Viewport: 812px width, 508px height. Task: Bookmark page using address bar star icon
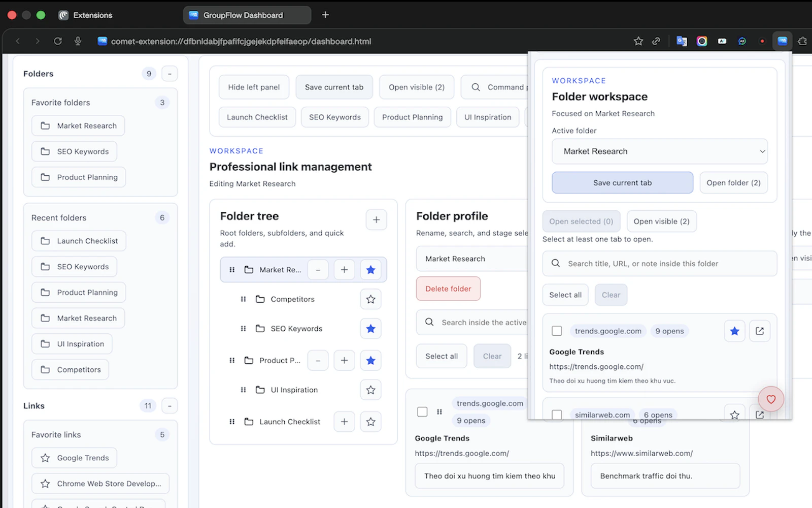click(638, 41)
